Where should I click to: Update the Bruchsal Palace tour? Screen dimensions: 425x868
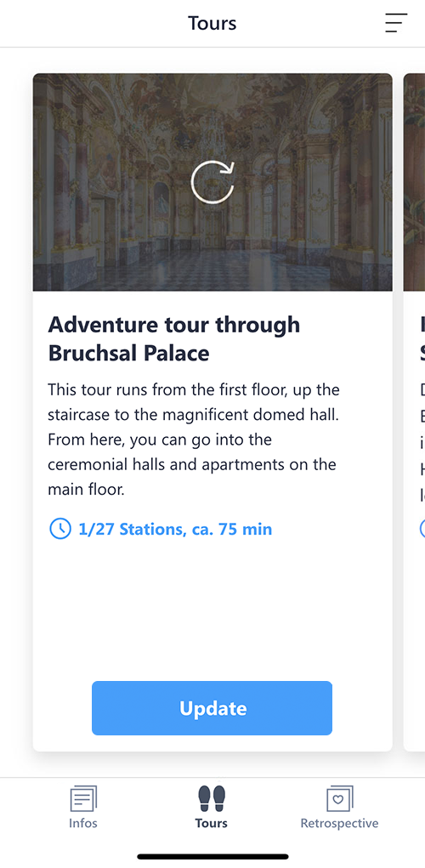(212, 708)
